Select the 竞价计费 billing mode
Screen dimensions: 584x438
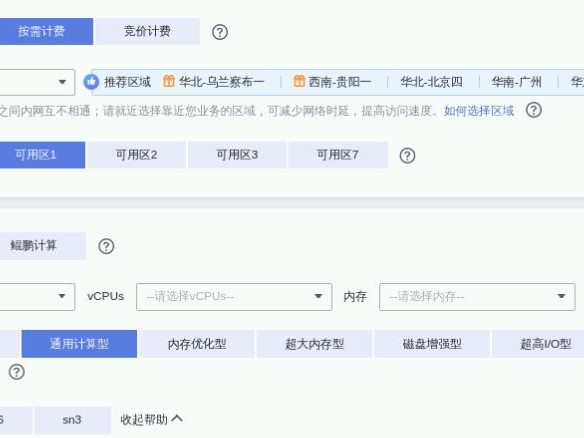point(147,31)
